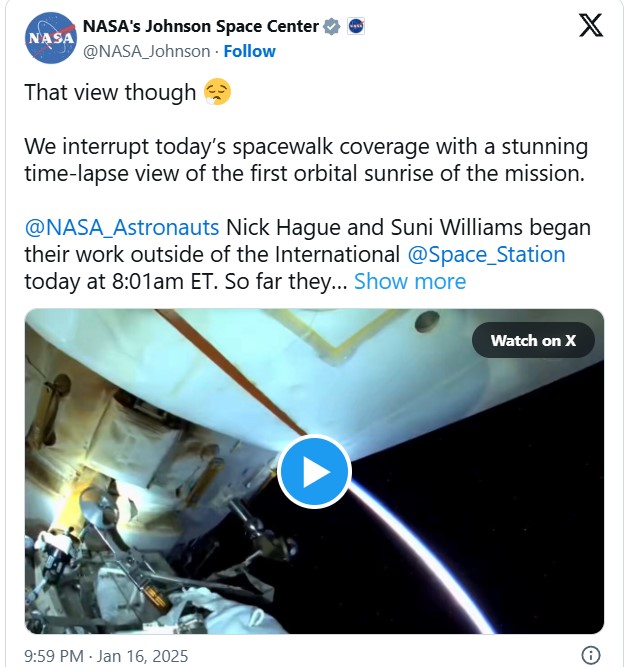638x667 pixels.
Task: Click the NASA profile avatar logo
Action: (50, 37)
